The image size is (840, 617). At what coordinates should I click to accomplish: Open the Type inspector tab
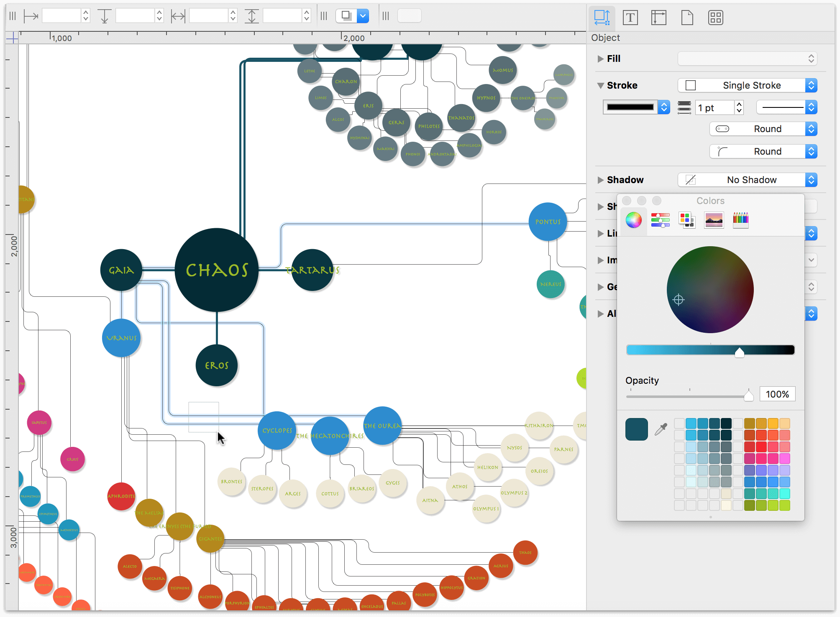[630, 18]
